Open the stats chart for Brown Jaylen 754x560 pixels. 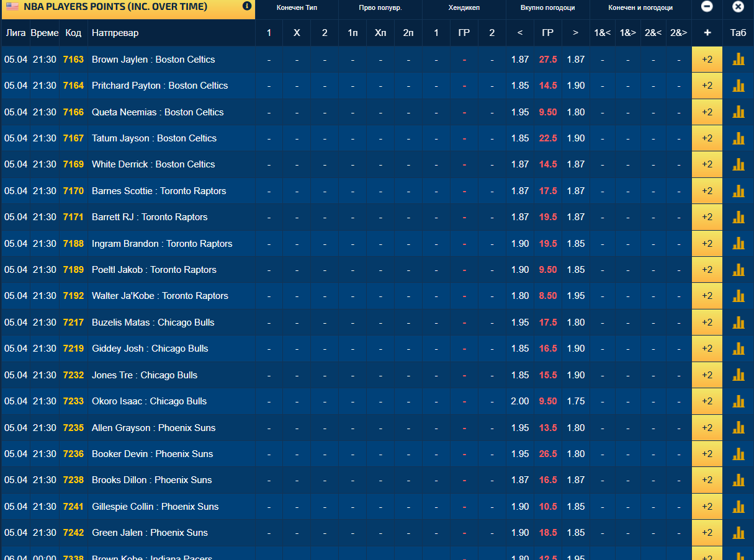738,60
